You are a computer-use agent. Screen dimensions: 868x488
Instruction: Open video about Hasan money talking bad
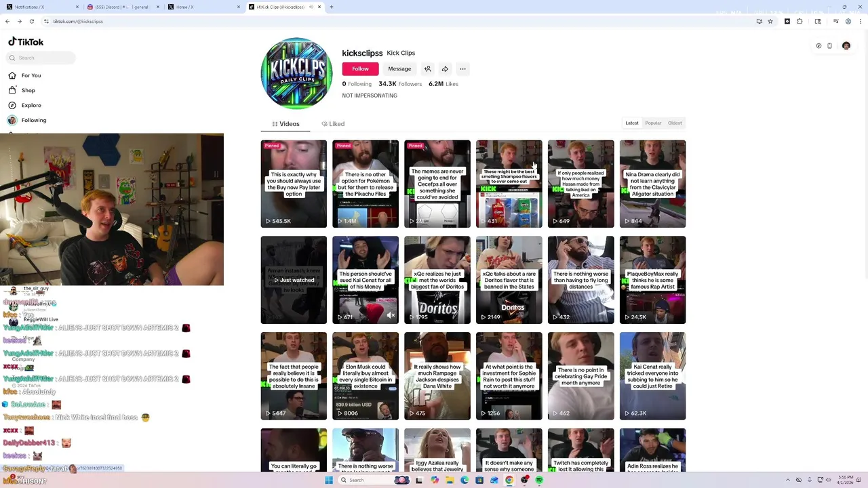(581, 184)
